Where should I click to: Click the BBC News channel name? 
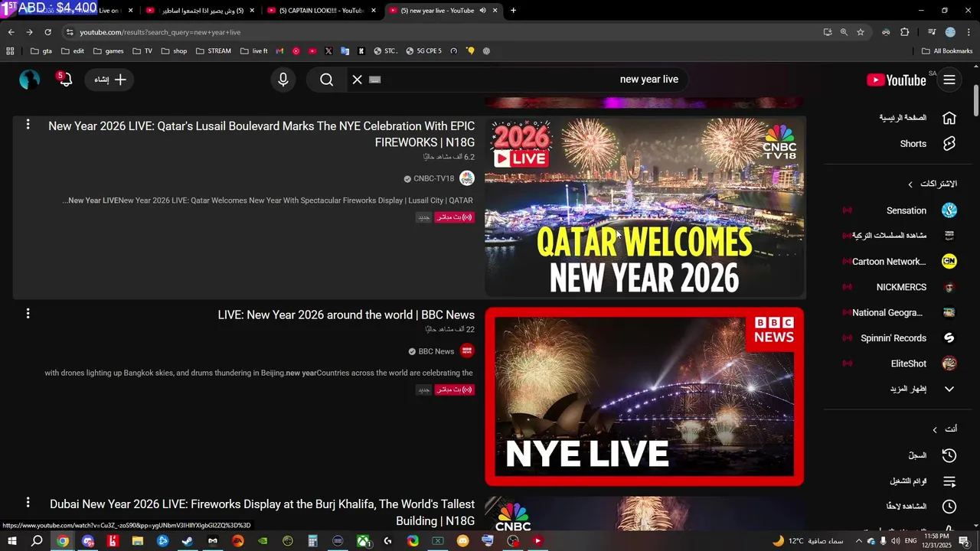pos(436,351)
